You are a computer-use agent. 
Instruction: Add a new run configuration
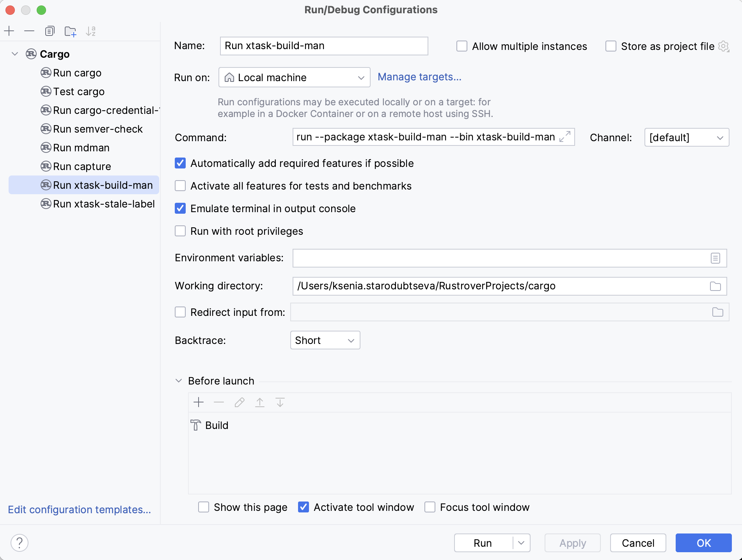tap(9, 31)
